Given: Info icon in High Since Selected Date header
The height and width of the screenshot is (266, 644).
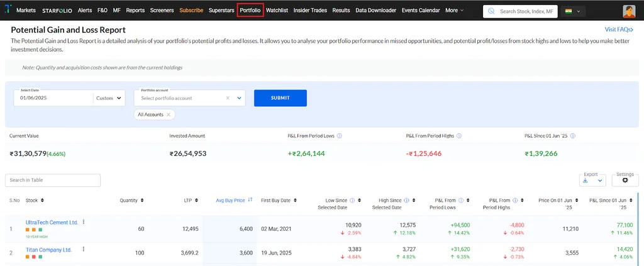Looking at the screenshot, I should [x=406, y=201].
